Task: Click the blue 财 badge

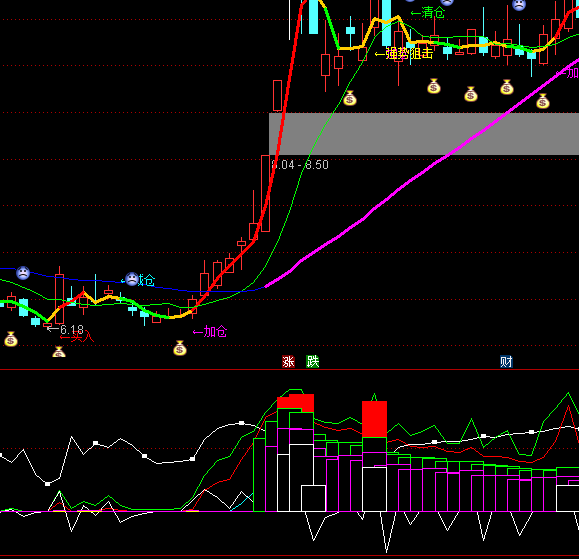Action: pyautogui.click(x=506, y=361)
